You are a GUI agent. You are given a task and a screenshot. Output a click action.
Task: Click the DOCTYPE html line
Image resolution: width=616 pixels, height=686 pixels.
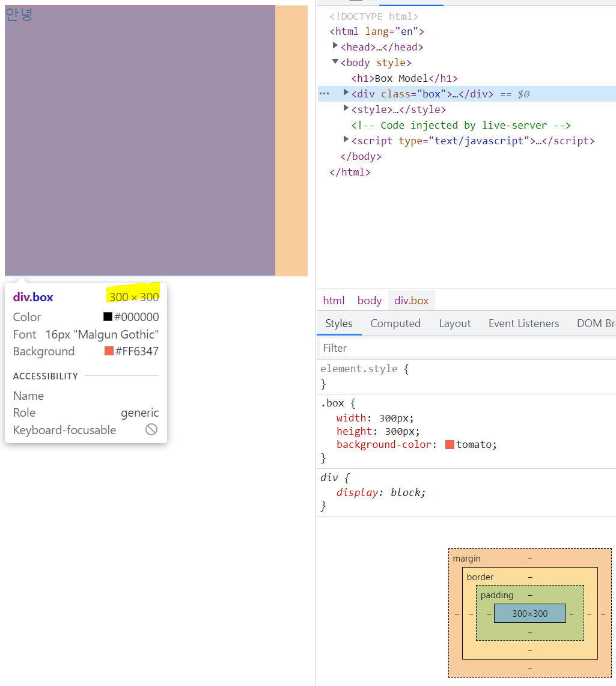(374, 16)
